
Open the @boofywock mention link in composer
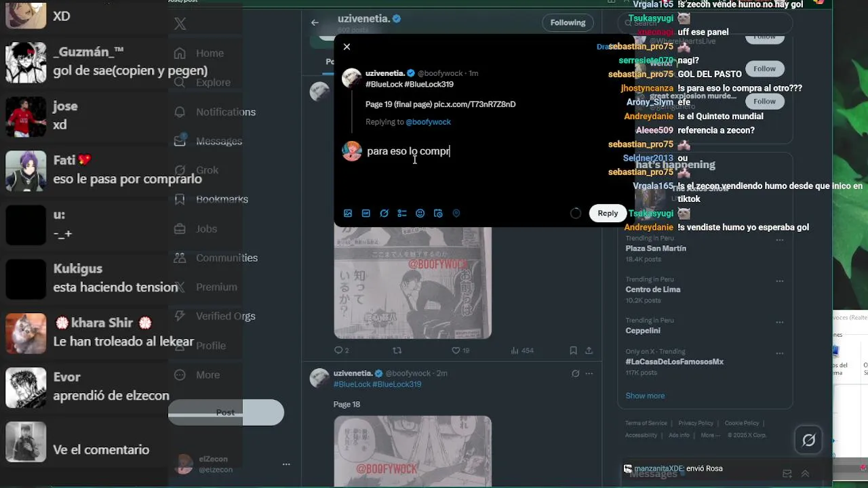(428, 122)
